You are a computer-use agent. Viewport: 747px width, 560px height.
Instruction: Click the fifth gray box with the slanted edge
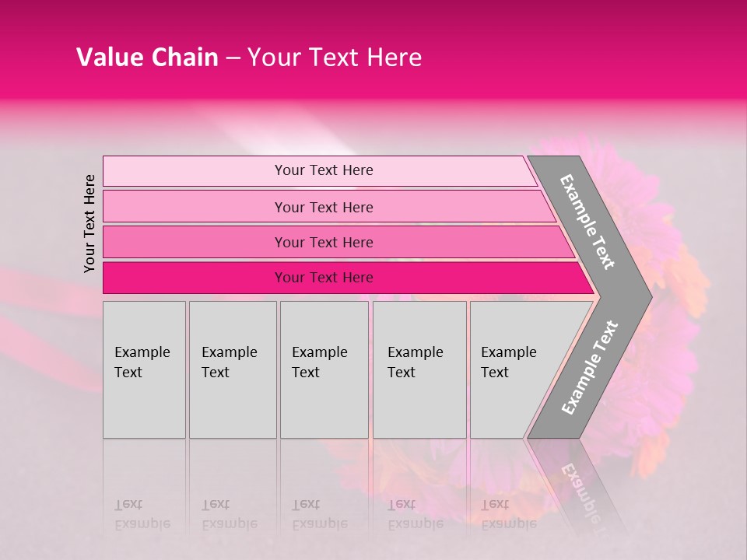coord(514,369)
